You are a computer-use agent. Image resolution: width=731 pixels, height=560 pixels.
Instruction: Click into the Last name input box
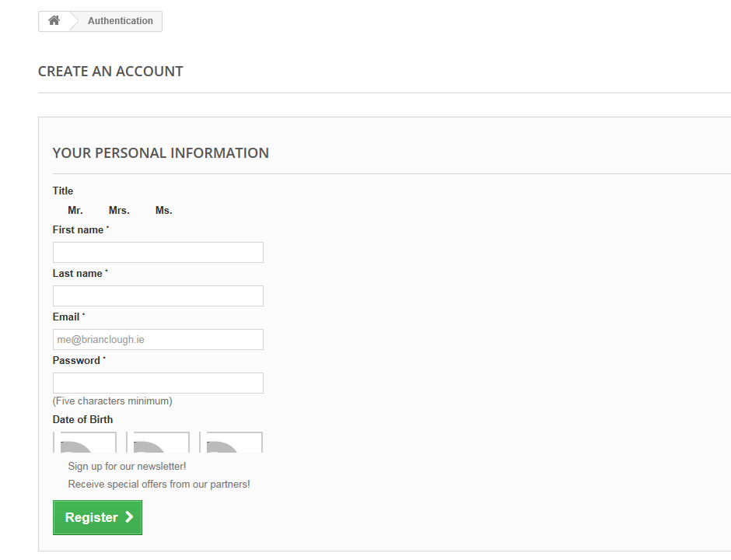point(158,296)
